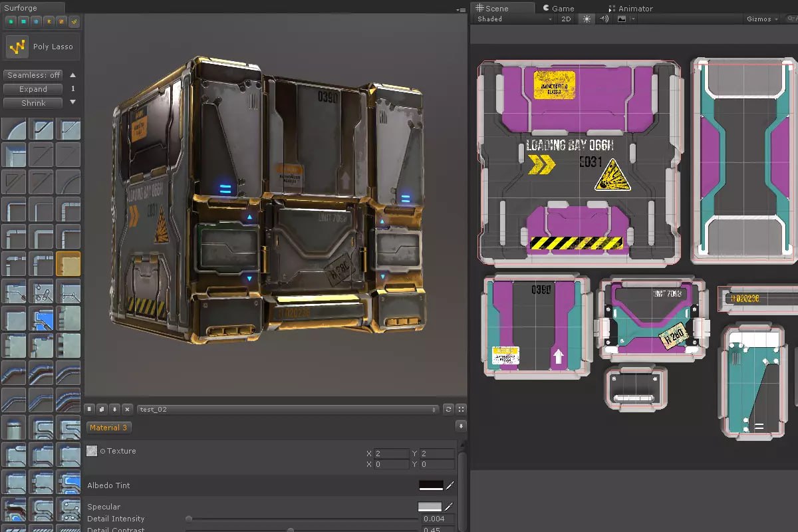Image resolution: width=798 pixels, height=532 pixels.
Task: Click the orange R icon in Surforge toolbar
Action: click(49, 21)
